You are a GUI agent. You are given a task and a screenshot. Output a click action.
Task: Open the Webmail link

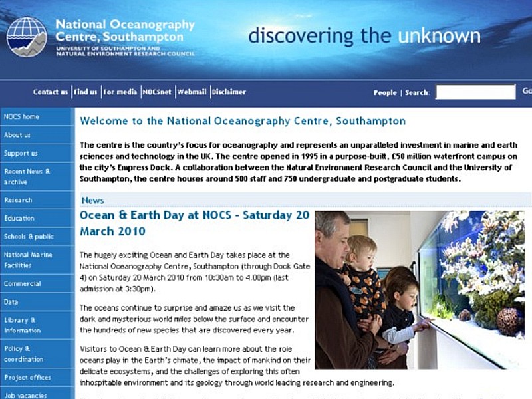(192, 92)
